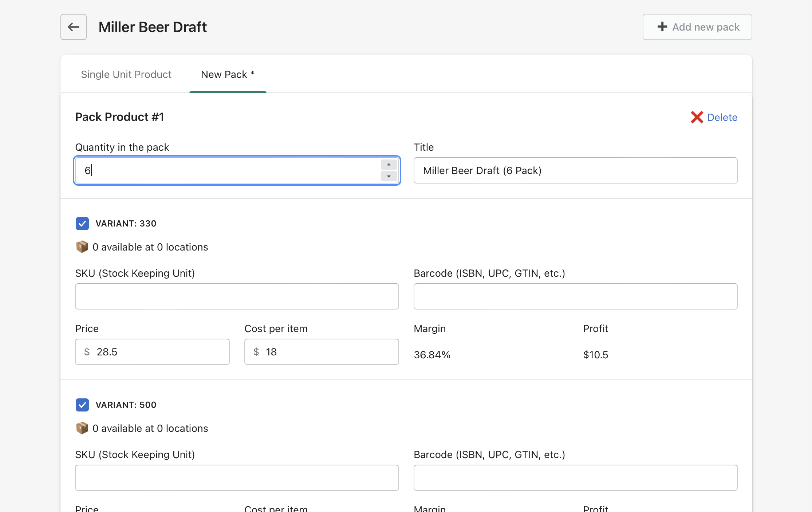Edit the Title field Miller Beer Draft (6 Pack)
Screen dimensions: 812x512
click(575, 170)
